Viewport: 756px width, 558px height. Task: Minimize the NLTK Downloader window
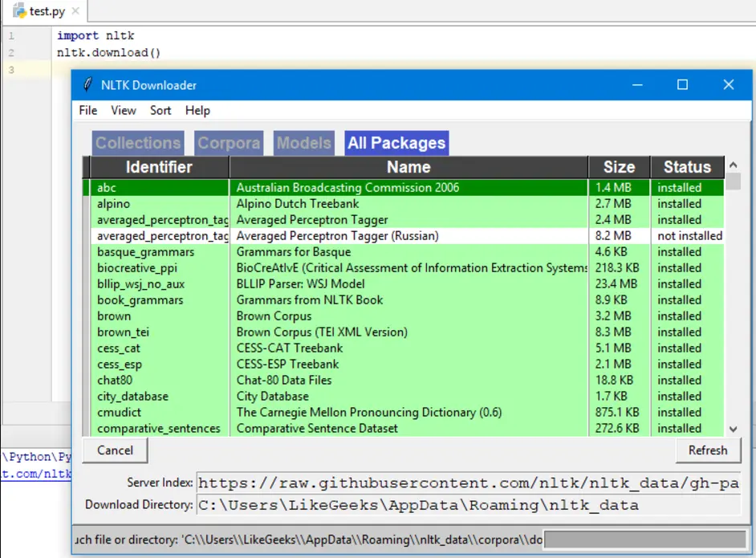click(x=637, y=85)
